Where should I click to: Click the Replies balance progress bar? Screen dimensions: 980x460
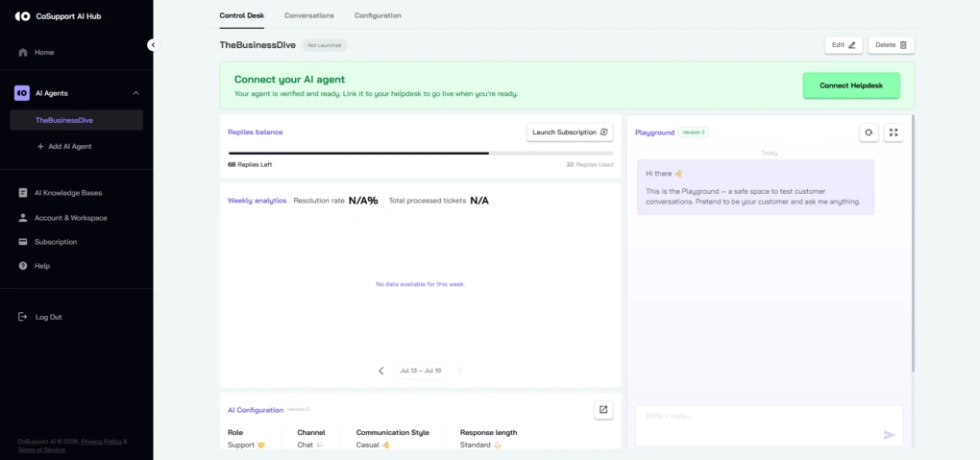[x=421, y=153]
